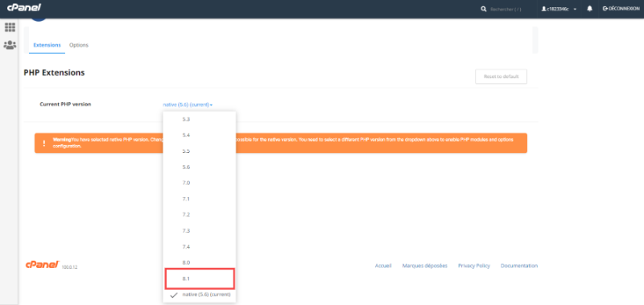
Task: Choose PHP version 8.1
Action: click(x=199, y=278)
